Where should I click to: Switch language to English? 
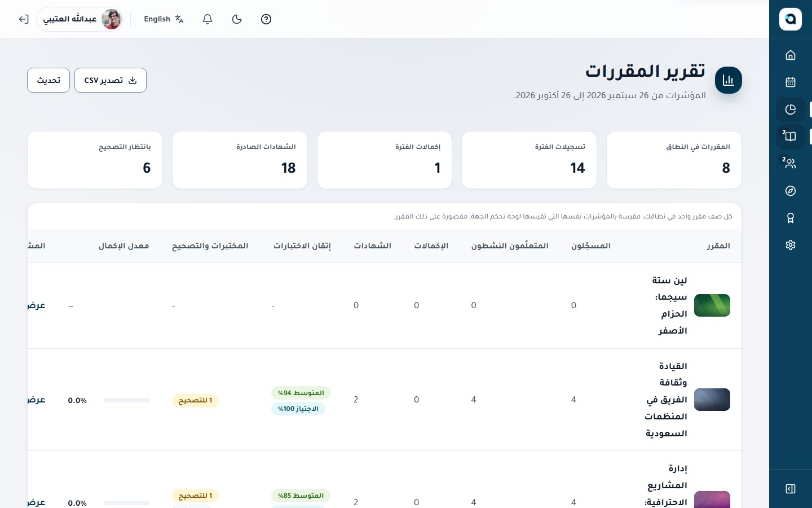[164, 19]
